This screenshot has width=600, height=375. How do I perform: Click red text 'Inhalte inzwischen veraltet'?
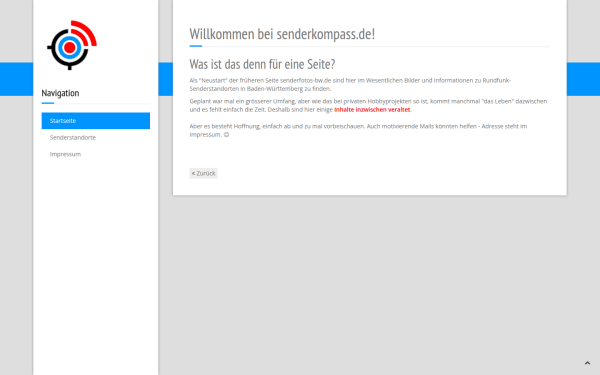[372, 109]
